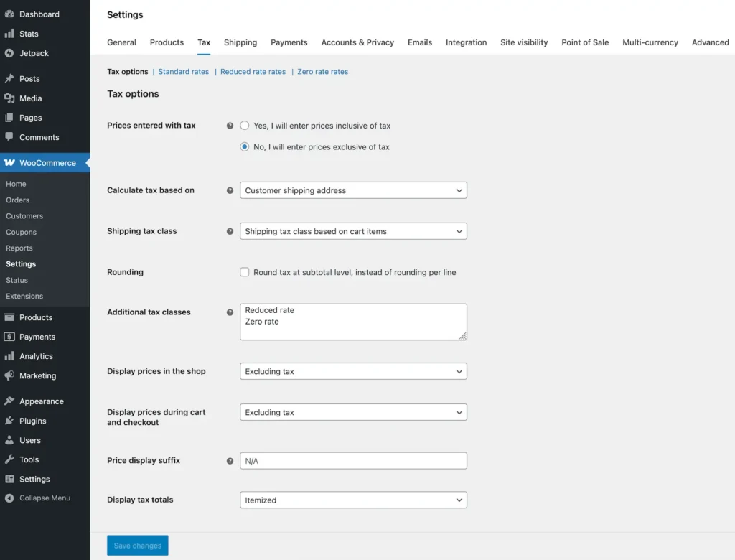Viewport: 735px width, 560px height.
Task: Open the Accounts & Privacy tab
Action: tap(357, 42)
